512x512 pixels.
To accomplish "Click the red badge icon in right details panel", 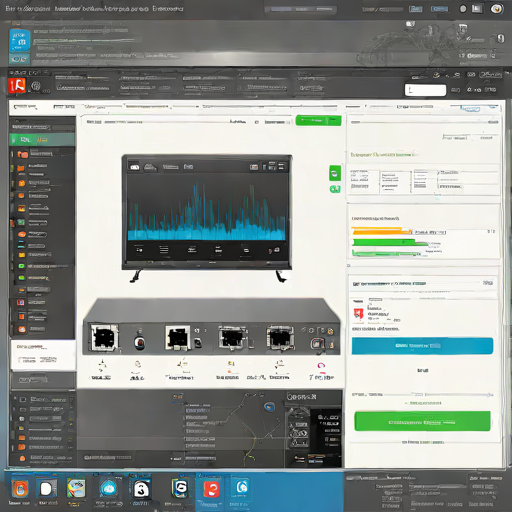I will pyautogui.click(x=358, y=314).
